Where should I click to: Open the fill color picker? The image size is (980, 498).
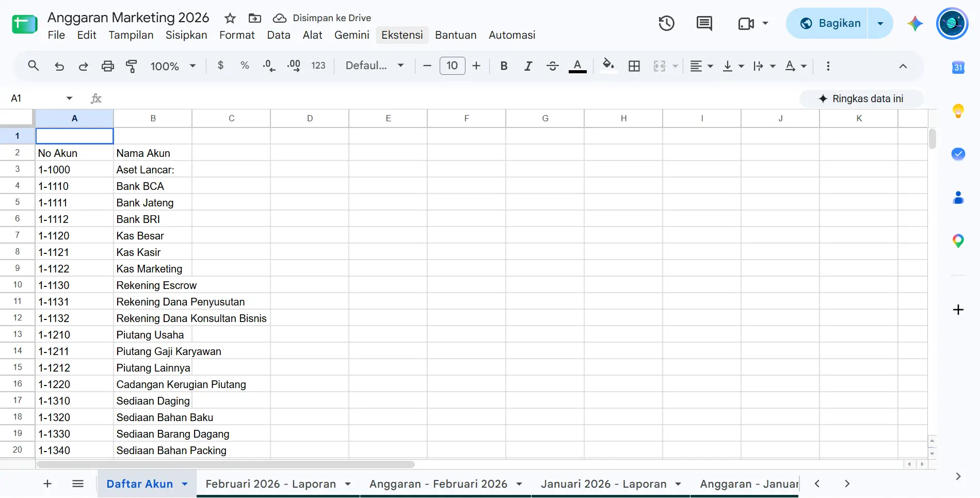[608, 66]
